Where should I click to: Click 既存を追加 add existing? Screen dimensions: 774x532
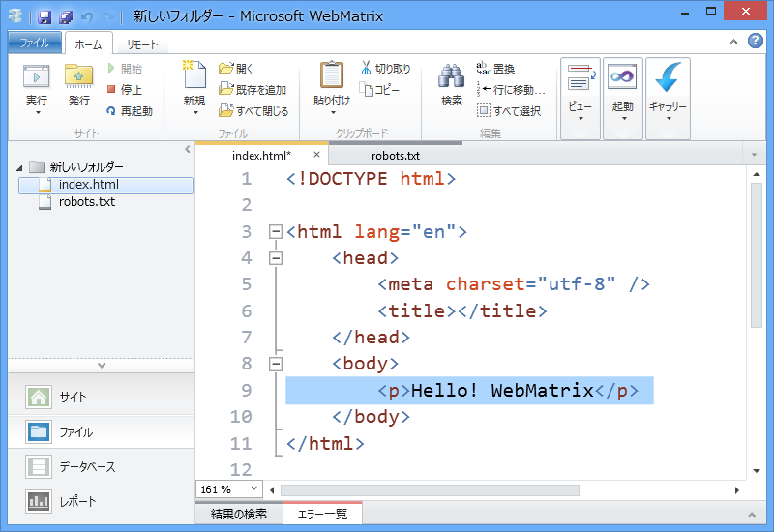click(253, 89)
